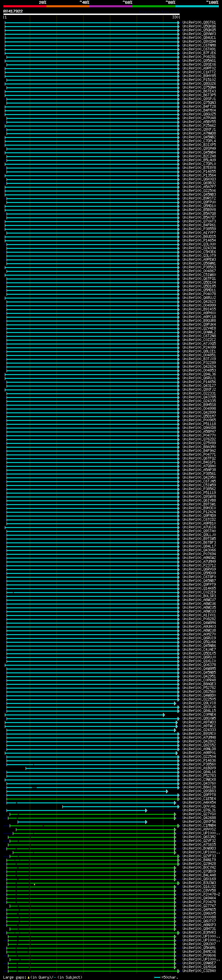Image resolution: width=222 pixels, height=980 pixels.
Task: Click hit label UniRef100_Q8GUZ6
Action: pos(199,84)
